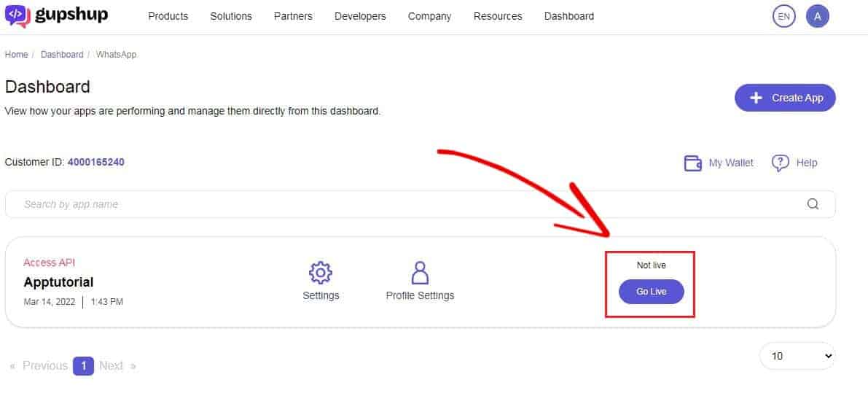Viewport: 868px width, 396px height.
Task: Click the My Wallet text link
Action: [731, 163]
